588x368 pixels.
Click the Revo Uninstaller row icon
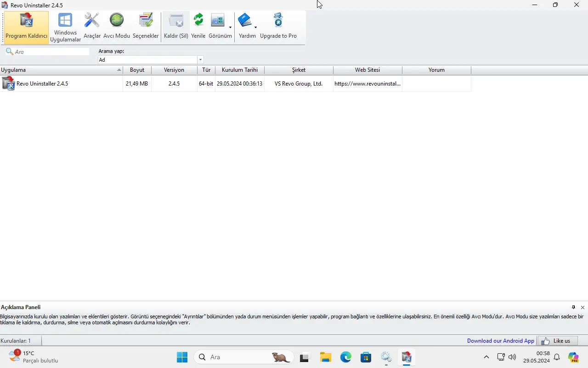pyautogui.click(x=8, y=83)
